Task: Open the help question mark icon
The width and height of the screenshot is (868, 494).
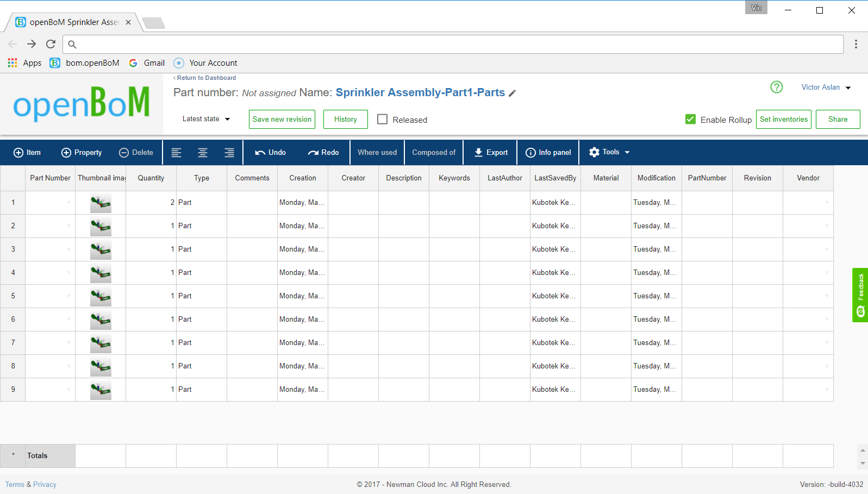Action: tap(777, 87)
